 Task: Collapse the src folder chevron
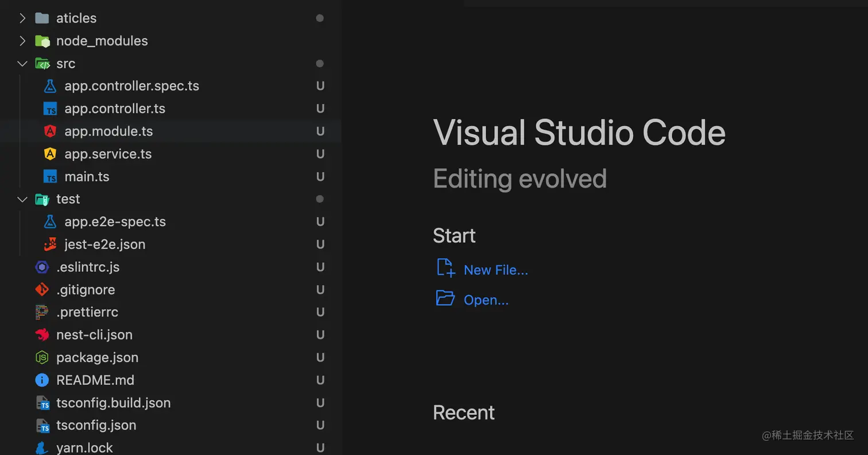(22, 64)
